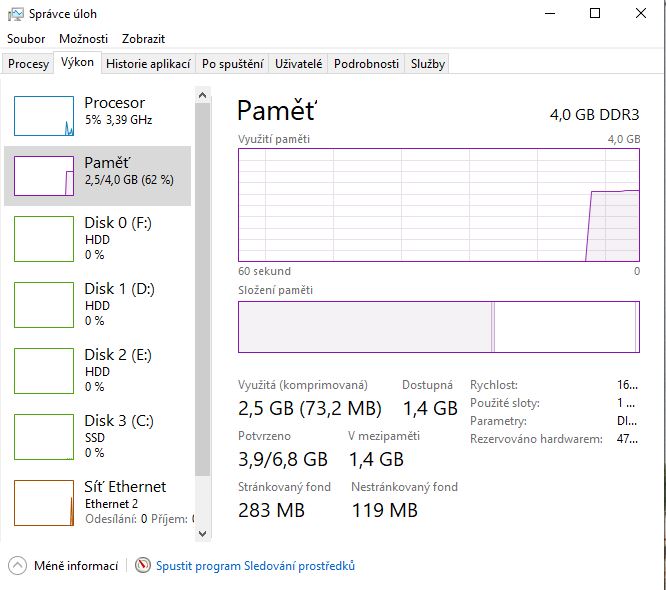Select the Procesor mini graph thumbnail
Screen dimensions: 666x590
pyautogui.click(x=44, y=116)
